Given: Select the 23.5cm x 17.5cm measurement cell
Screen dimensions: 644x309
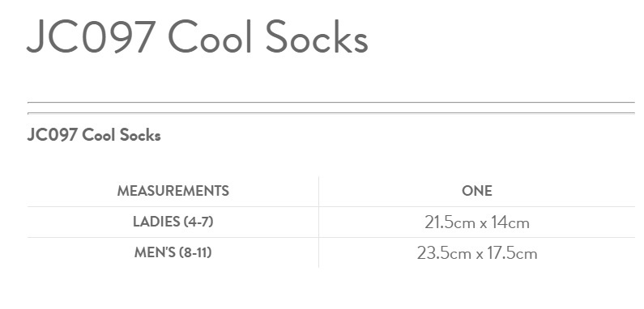Looking at the screenshot, I should tap(477, 253).
